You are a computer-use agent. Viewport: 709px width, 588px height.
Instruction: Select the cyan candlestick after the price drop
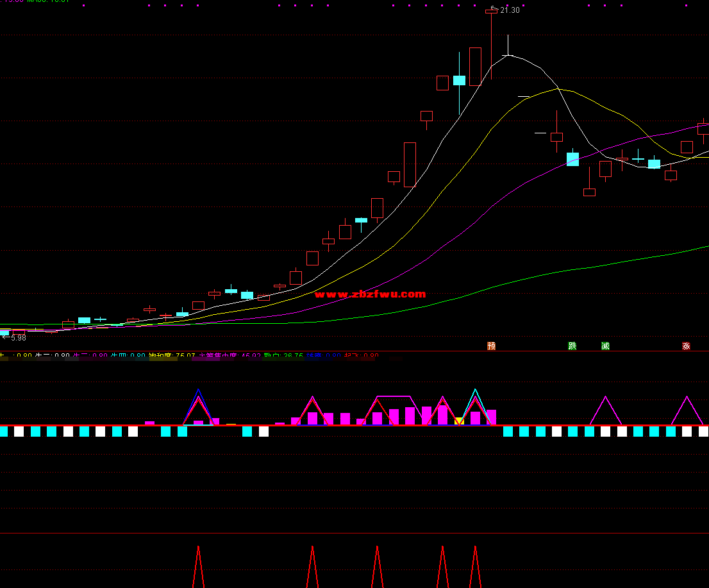point(572,160)
